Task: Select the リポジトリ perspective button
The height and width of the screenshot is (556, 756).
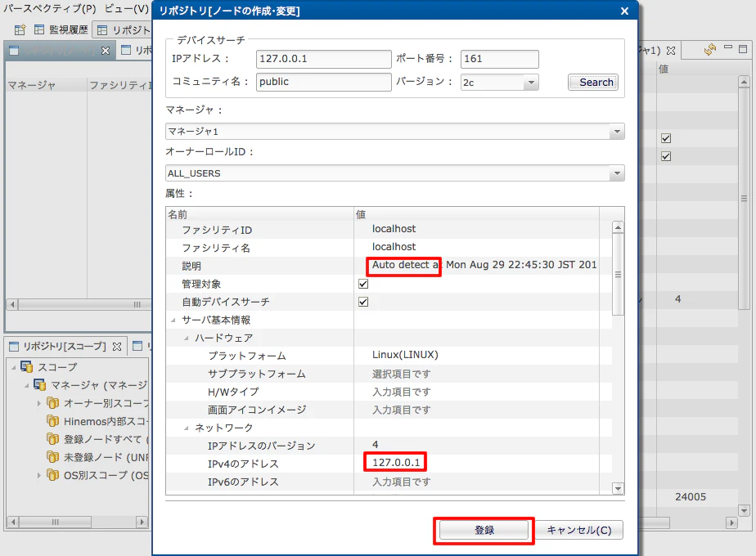Action: (x=124, y=30)
